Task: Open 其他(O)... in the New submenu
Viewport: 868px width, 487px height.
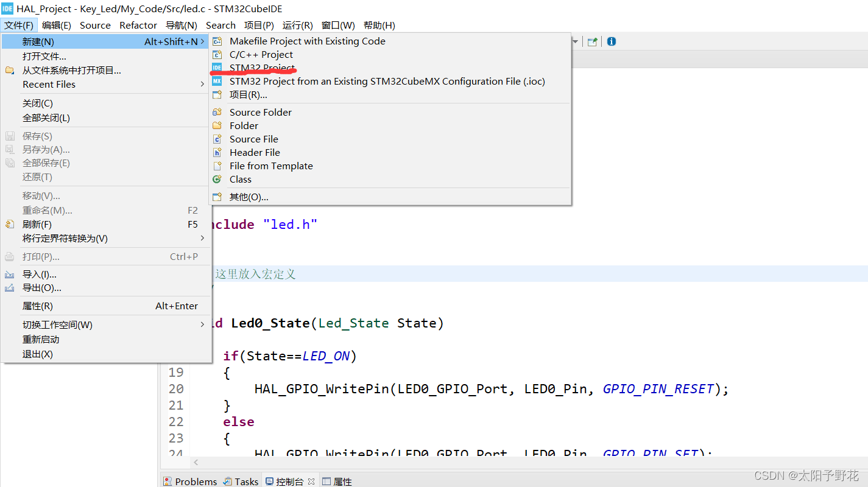Action: click(390, 197)
